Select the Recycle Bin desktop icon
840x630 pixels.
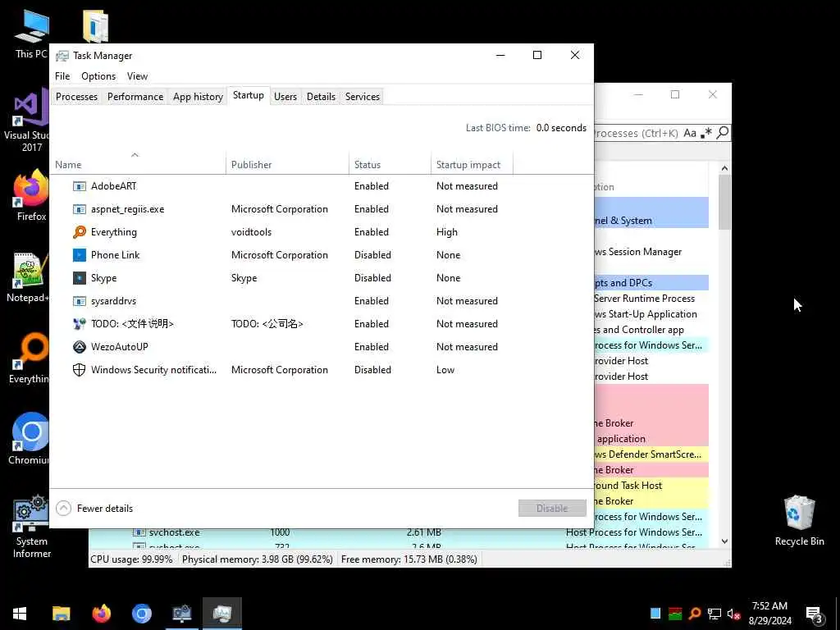pyautogui.click(x=799, y=521)
